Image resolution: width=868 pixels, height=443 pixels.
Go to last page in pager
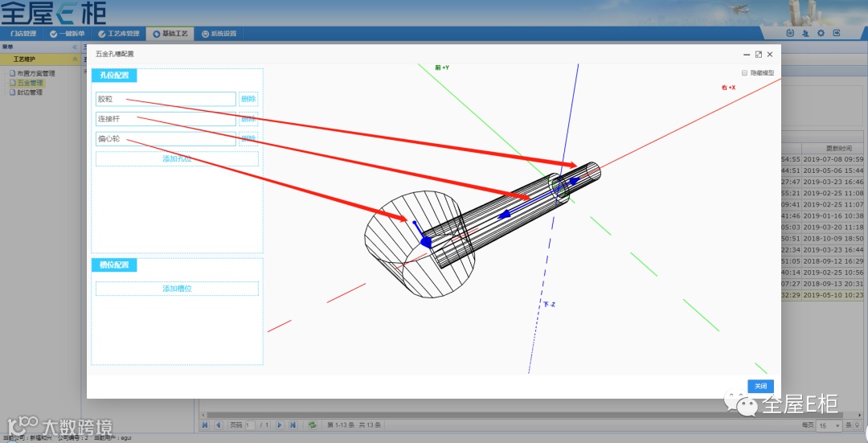tap(293, 425)
